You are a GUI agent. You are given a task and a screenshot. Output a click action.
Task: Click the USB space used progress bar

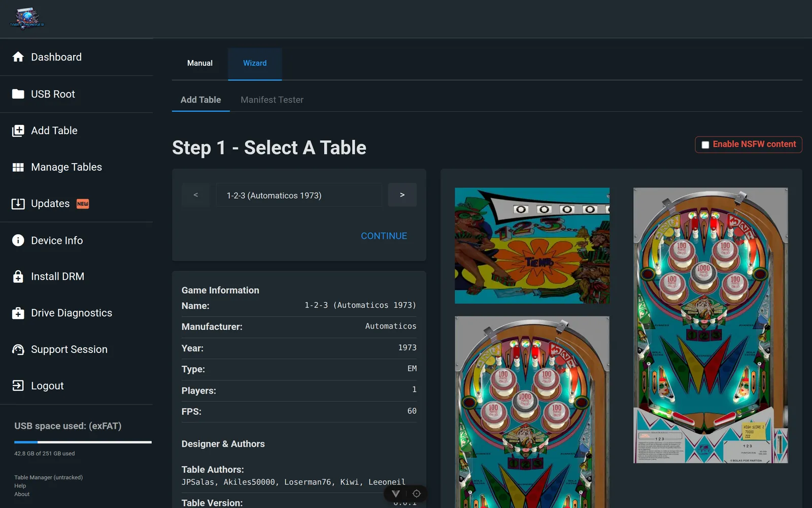83,442
